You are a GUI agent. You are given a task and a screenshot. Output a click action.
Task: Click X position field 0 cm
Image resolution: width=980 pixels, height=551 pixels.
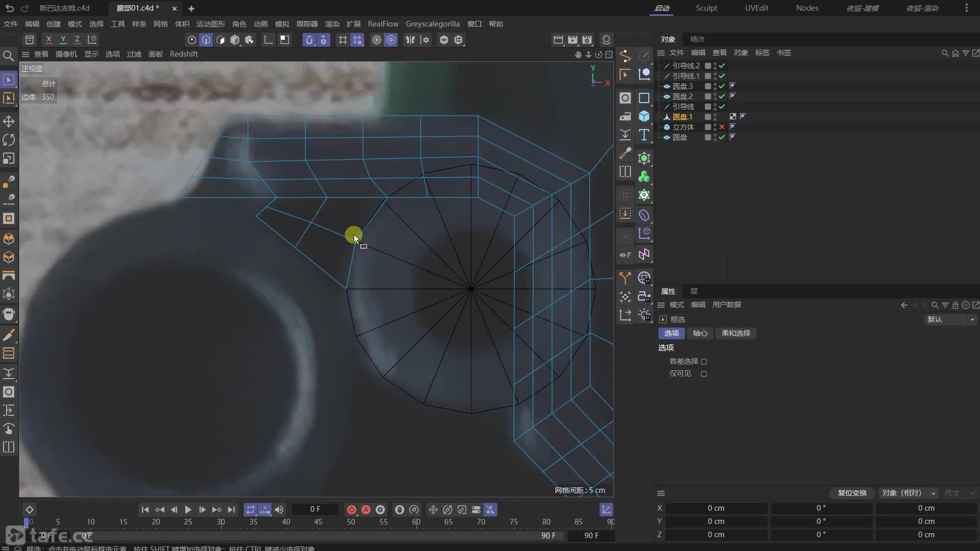pos(716,508)
